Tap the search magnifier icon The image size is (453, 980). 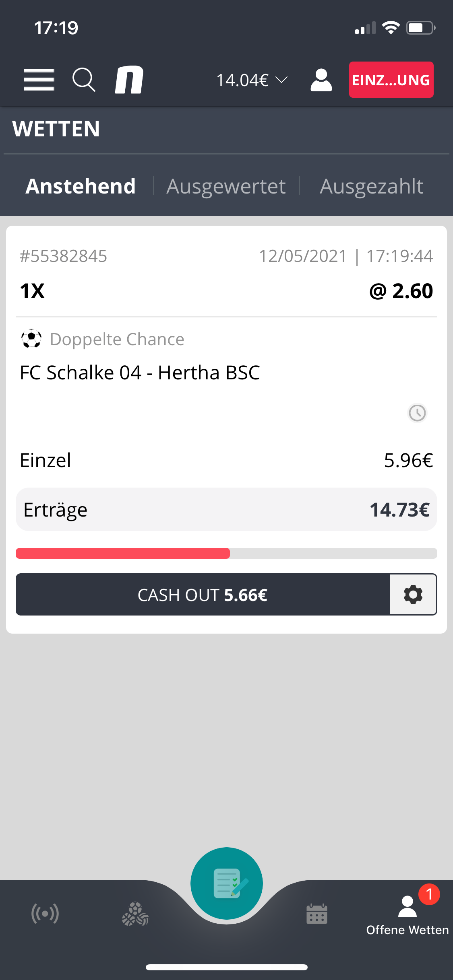[84, 80]
